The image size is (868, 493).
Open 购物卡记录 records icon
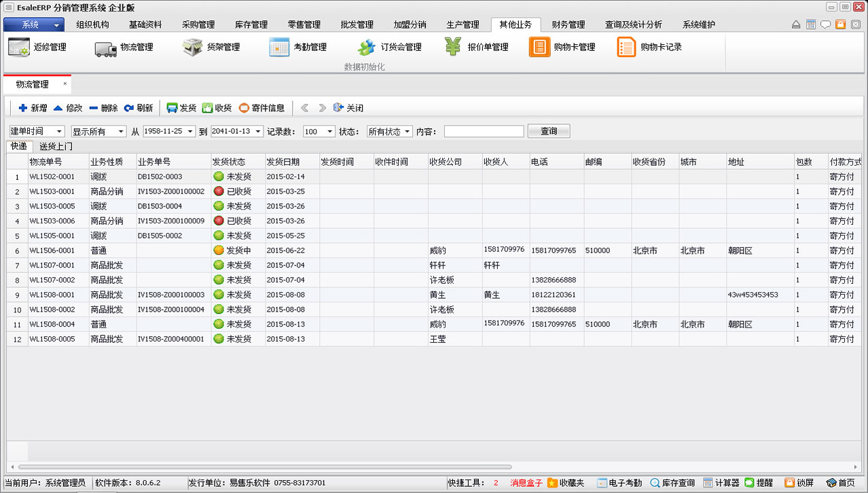coord(626,48)
